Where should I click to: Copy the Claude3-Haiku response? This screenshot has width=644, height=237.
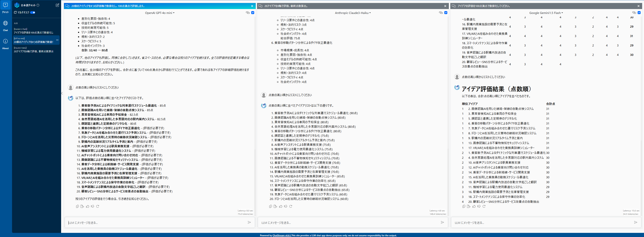[270, 207]
